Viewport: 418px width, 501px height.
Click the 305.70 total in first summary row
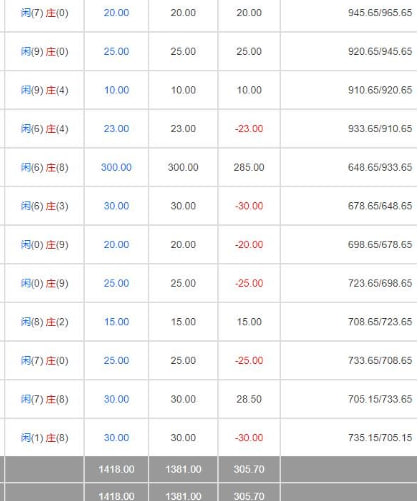[x=249, y=469]
